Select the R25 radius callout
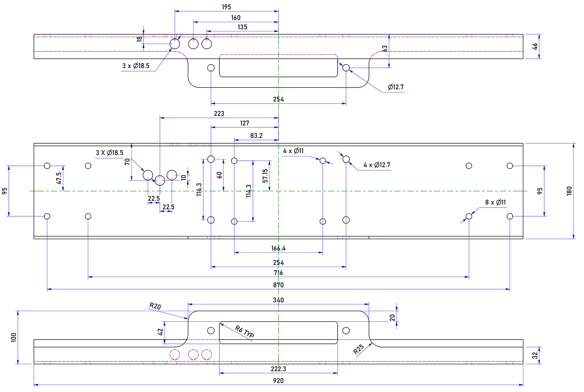Screen dimensions: 584x392 click(x=359, y=349)
